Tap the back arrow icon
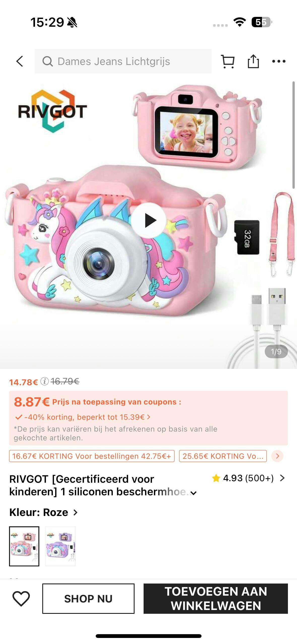 [20, 61]
